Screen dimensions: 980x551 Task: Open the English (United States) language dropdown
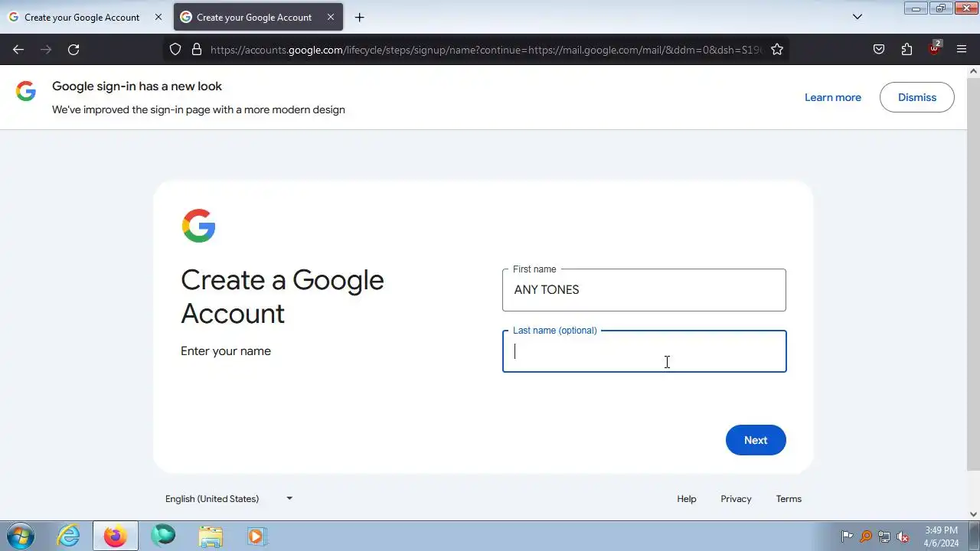point(229,499)
